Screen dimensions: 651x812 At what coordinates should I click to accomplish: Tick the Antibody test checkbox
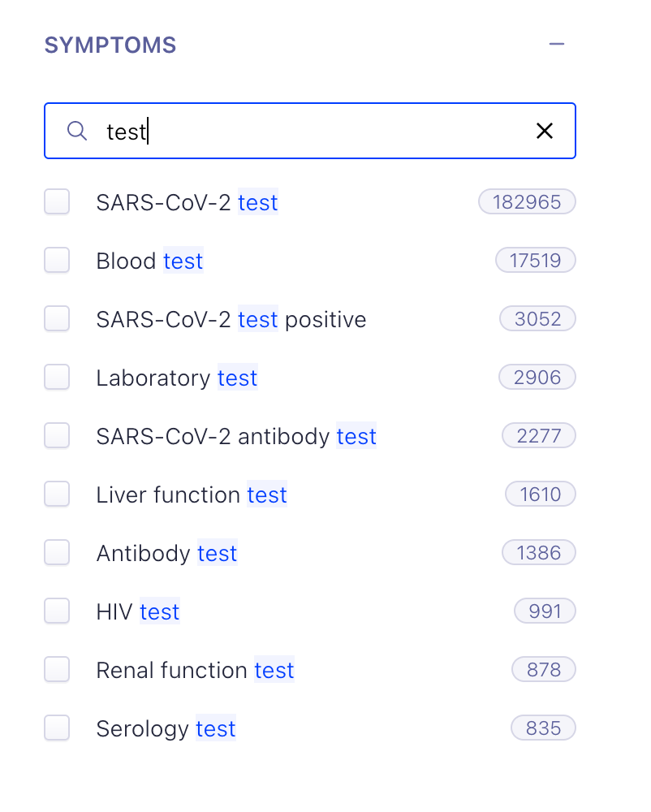click(57, 552)
